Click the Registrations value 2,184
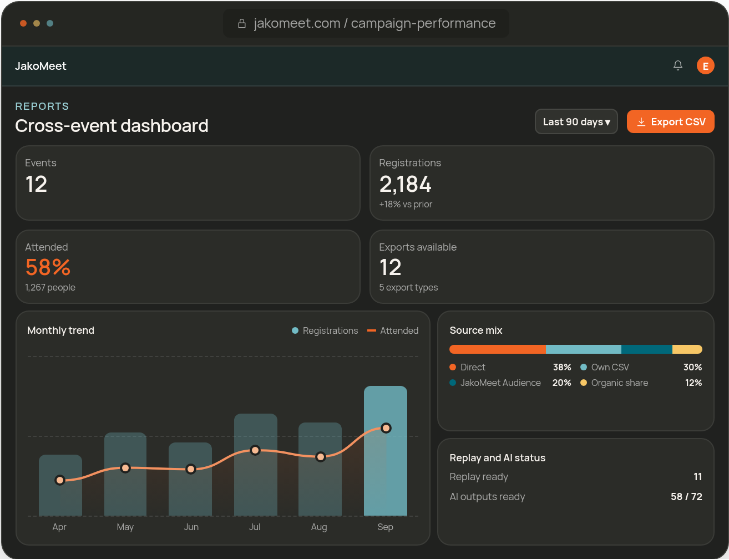Screen dimensions: 729x560 [x=406, y=184]
